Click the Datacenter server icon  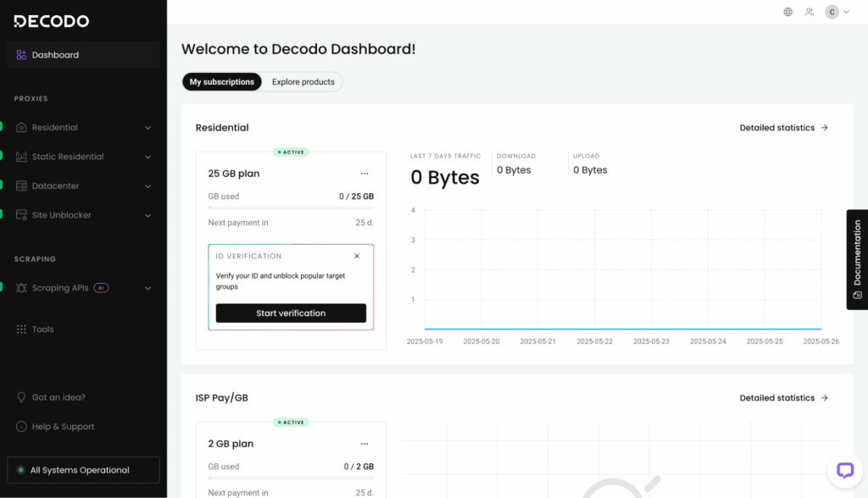click(21, 185)
